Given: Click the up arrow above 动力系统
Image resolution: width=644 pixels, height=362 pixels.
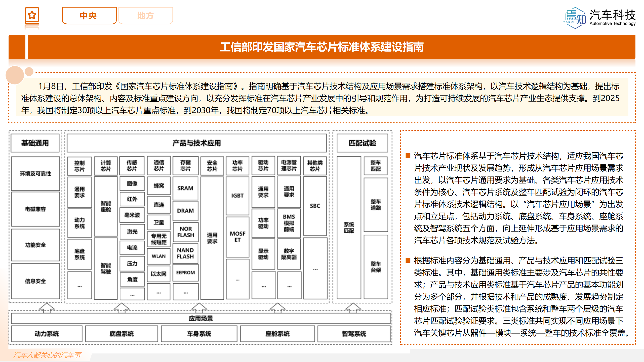Looking at the screenshot, I should (x=47, y=307).
